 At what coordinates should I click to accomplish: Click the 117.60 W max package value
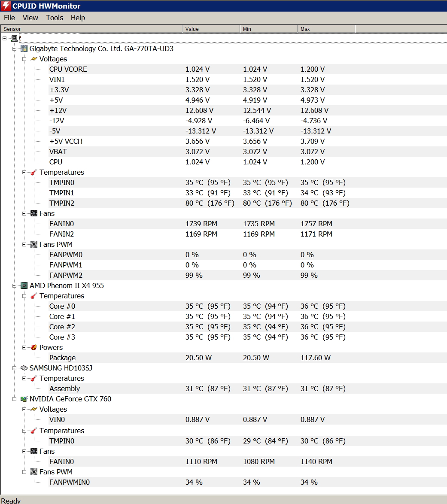pos(316,358)
